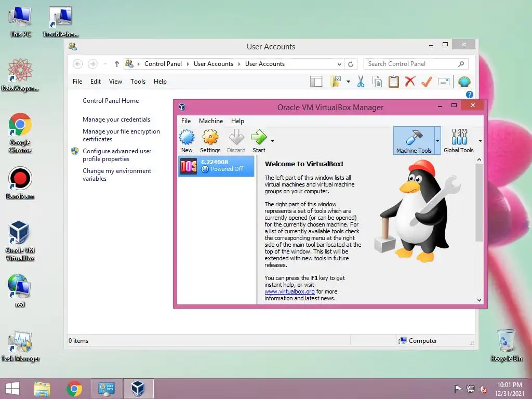This screenshot has height=399, width=532.
Task: Open the VirtualBox Machine menu
Action: click(x=211, y=121)
